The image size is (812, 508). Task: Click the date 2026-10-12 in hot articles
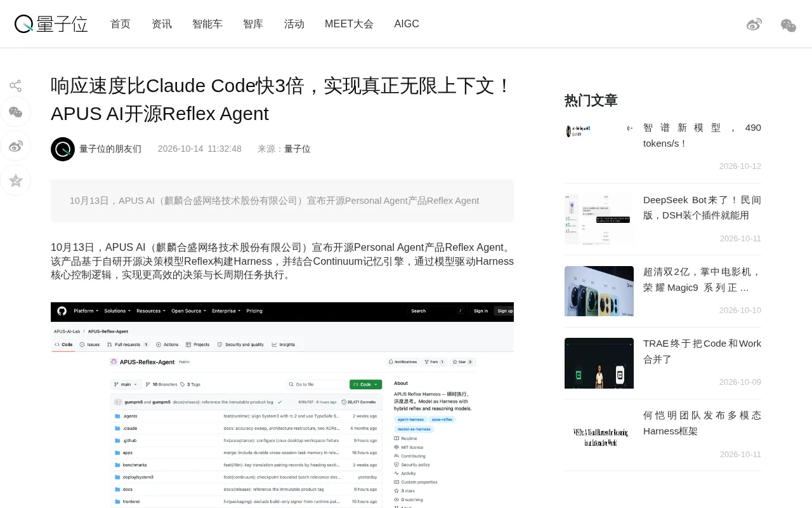740,166
